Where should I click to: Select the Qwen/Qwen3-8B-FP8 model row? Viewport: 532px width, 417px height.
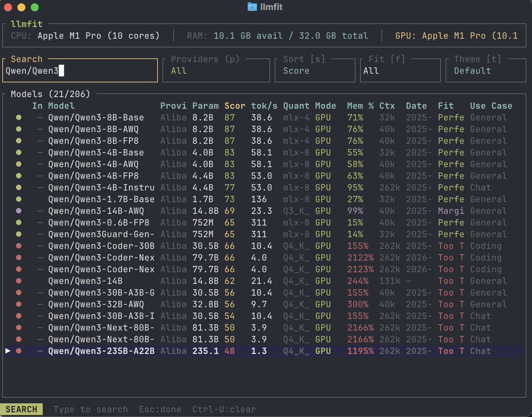click(x=263, y=141)
